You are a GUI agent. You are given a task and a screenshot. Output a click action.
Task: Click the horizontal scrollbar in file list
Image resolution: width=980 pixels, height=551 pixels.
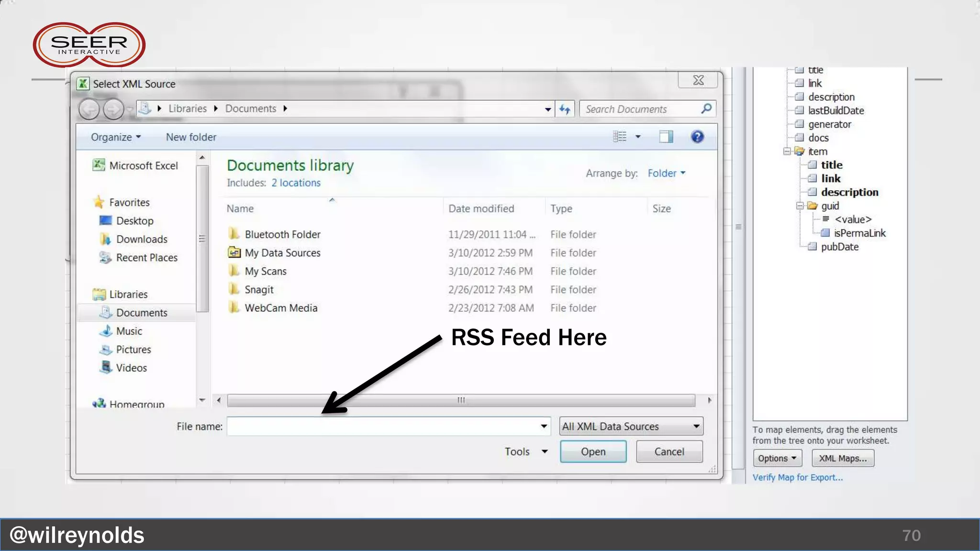(x=461, y=400)
